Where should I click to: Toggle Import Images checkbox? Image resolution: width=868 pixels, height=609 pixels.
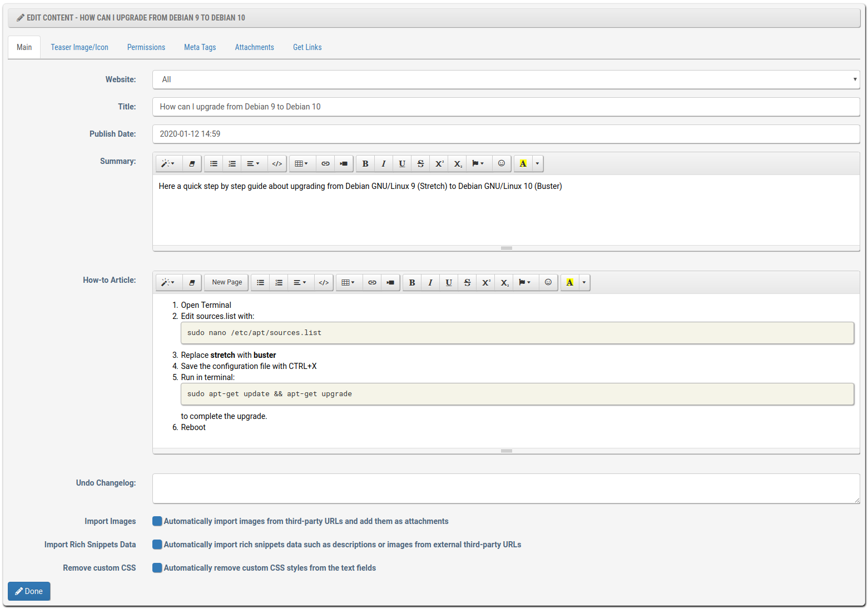pos(157,521)
